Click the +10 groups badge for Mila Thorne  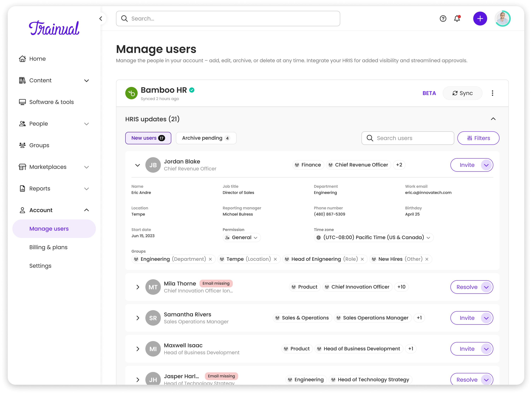402,287
